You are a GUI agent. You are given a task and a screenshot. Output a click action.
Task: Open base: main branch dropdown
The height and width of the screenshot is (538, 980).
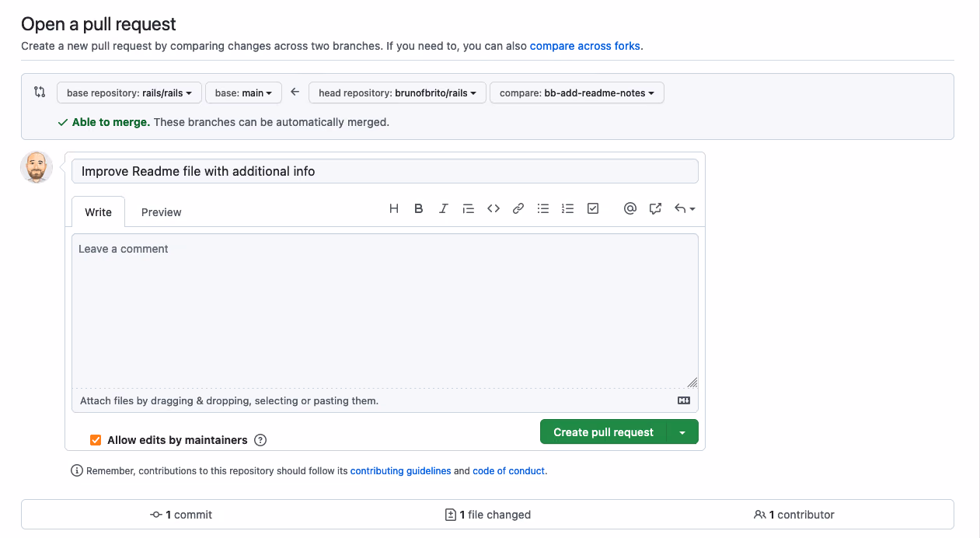[243, 93]
